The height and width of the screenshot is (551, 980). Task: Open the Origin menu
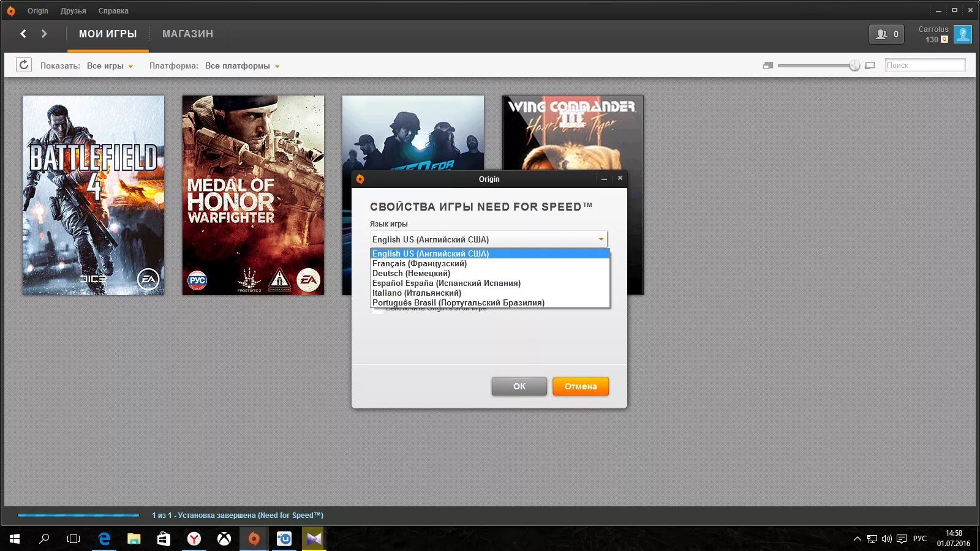tap(38, 11)
